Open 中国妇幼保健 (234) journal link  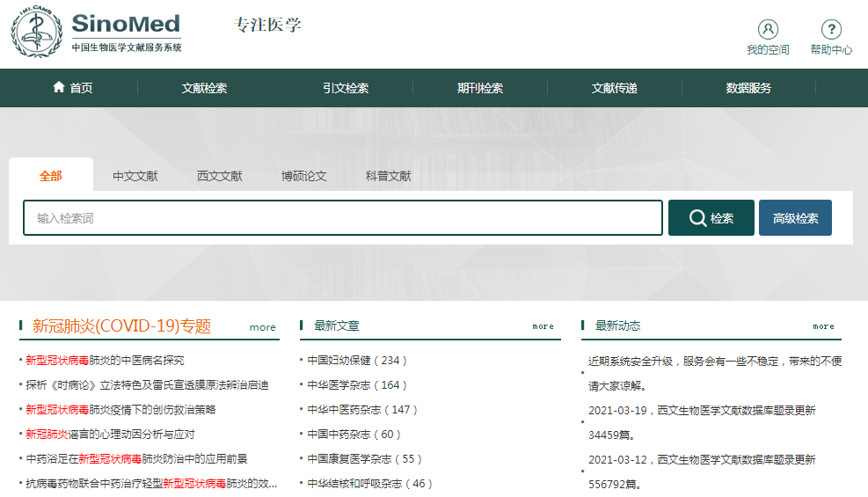[x=357, y=360]
